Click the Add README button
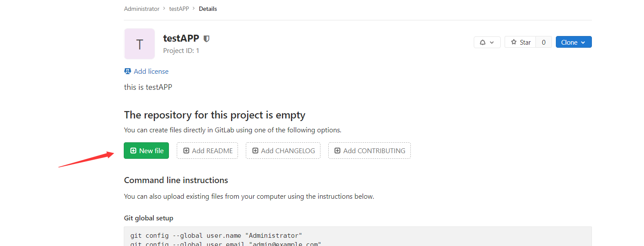 [x=207, y=151]
